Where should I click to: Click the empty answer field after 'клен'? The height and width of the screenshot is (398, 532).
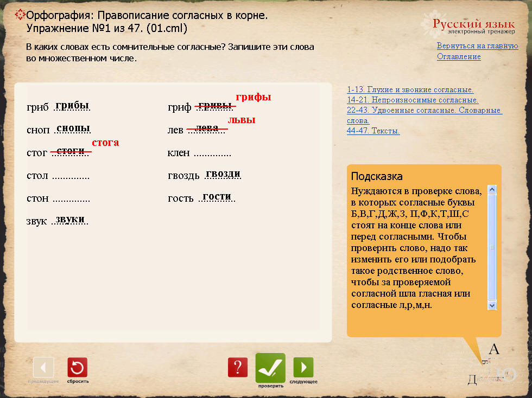coord(212,153)
